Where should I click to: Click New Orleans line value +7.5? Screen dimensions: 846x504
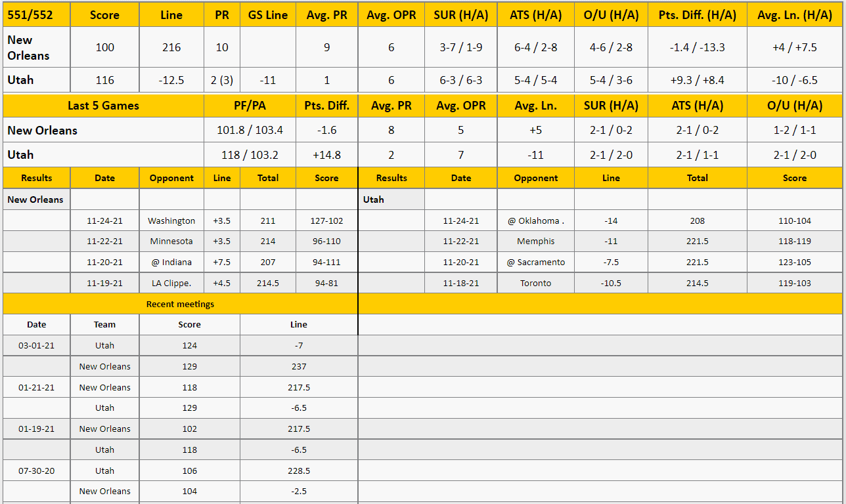click(222, 262)
